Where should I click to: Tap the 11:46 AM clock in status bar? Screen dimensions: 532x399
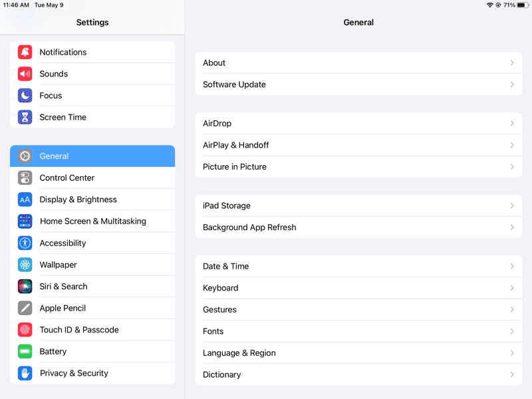click(16, 5)
